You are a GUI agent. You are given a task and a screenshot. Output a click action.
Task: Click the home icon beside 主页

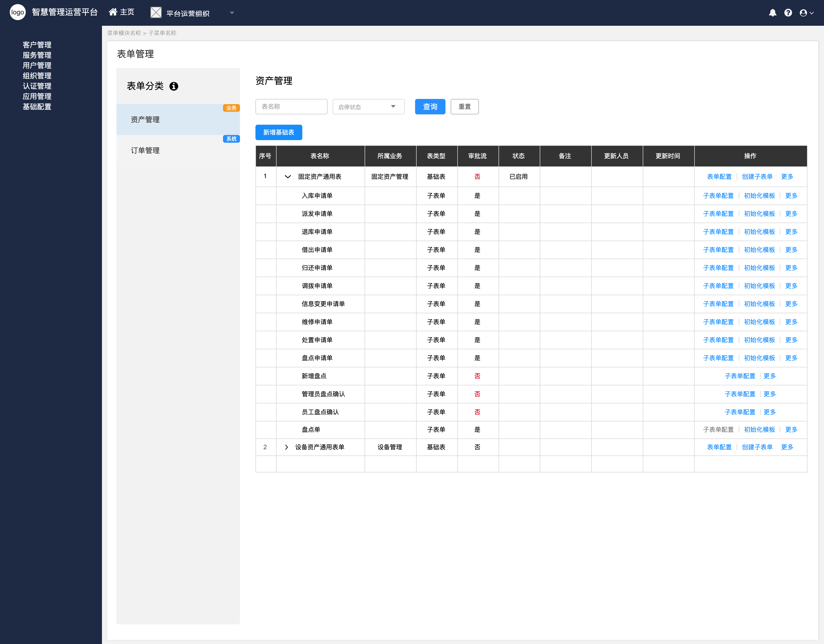(113, 12)
